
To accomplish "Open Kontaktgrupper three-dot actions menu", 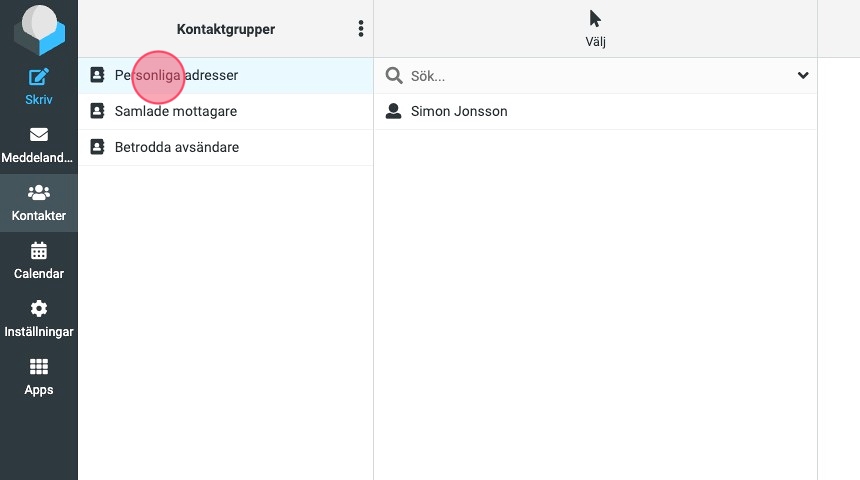I will click(x=361, y=29).
